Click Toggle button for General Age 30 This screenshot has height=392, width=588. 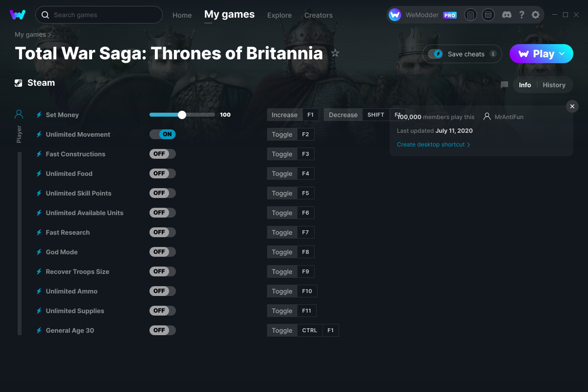pyautogui.click(x=282, y=330)
